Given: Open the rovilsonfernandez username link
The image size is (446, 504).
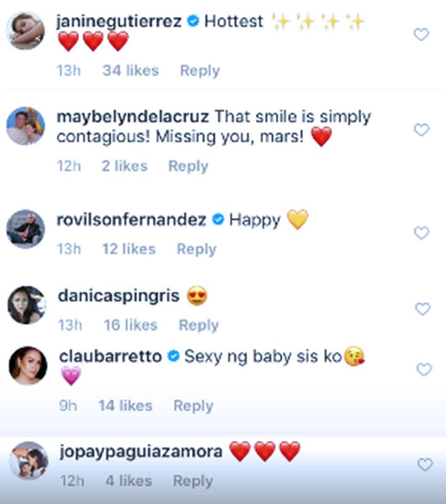Looking at the screenshot, I should (132, 220).
